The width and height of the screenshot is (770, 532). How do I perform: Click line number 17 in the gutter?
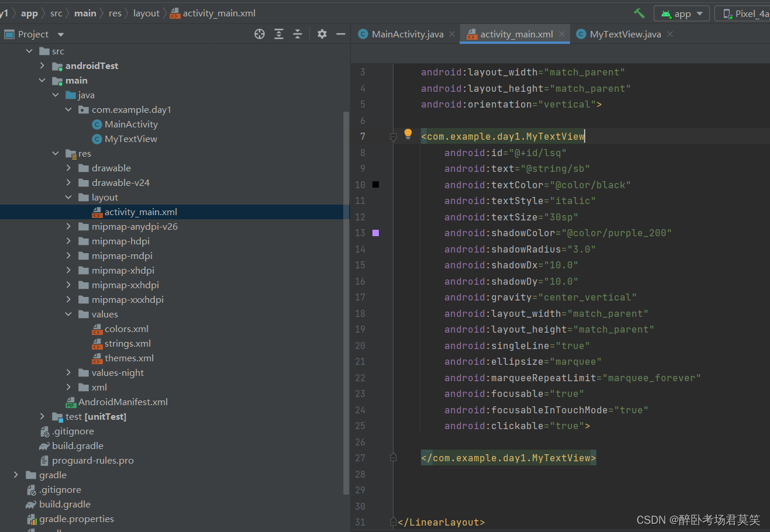click(360, 297)
